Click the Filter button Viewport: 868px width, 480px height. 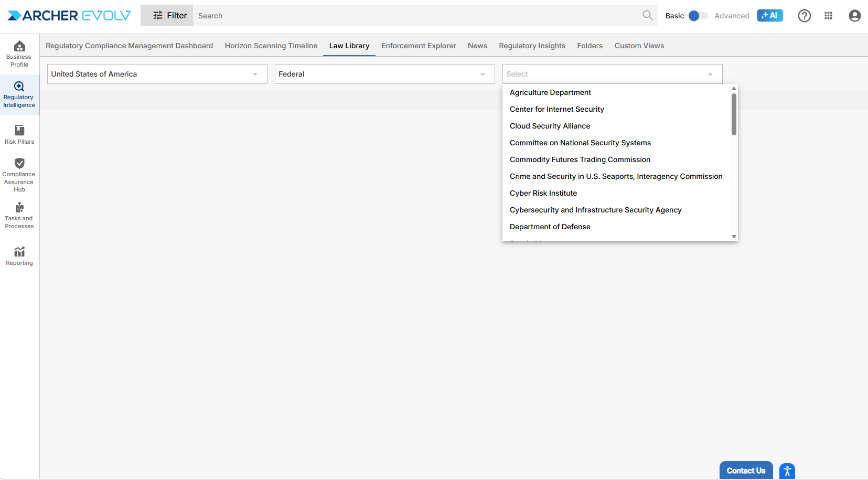tap(169, 16)
